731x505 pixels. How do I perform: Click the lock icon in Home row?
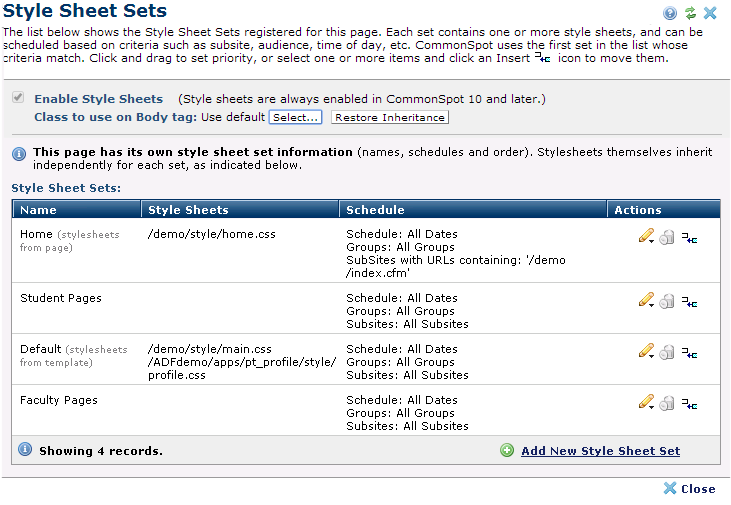(667, 238)
